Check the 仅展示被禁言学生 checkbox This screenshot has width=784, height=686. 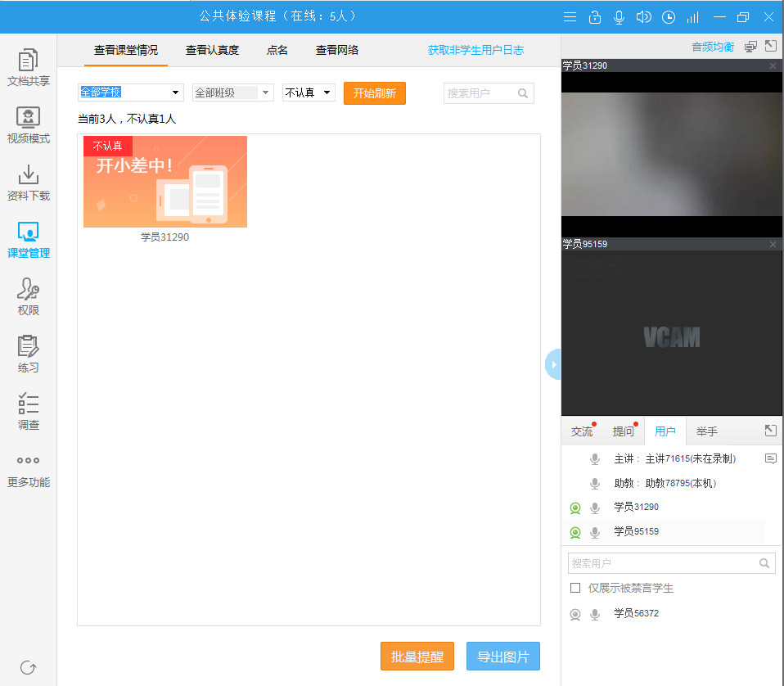pyautogui.click(x=575, y=588)
